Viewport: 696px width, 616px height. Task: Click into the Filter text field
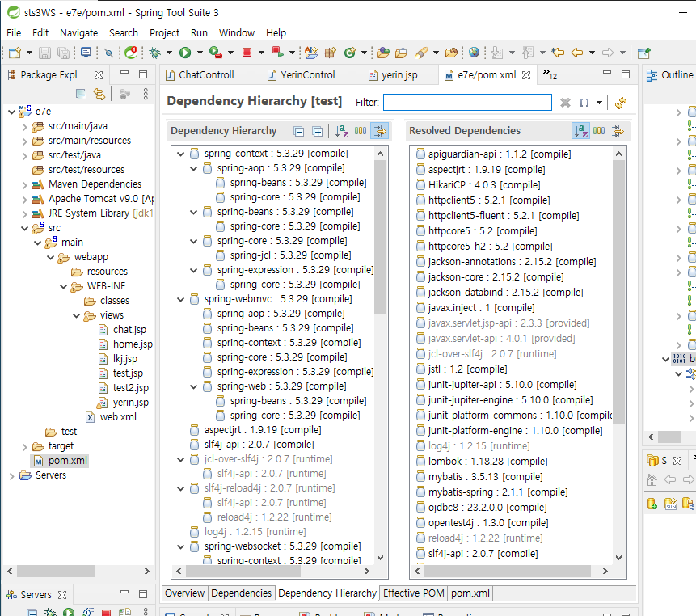[467, 103]
